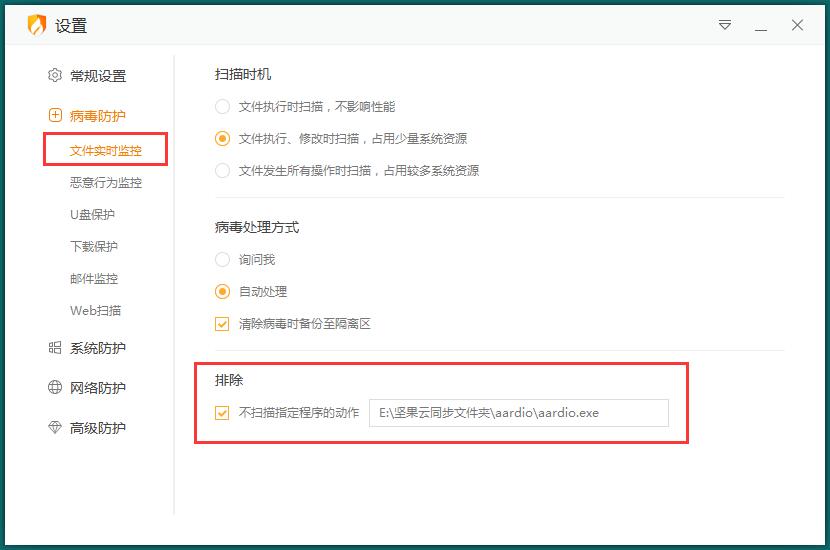Open the 系统防护 section
830x550 pixels.
click(x=98, y=348)
